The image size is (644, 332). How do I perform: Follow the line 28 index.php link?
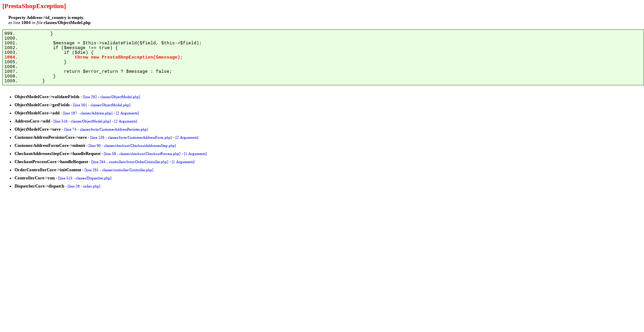coord(84,186)
